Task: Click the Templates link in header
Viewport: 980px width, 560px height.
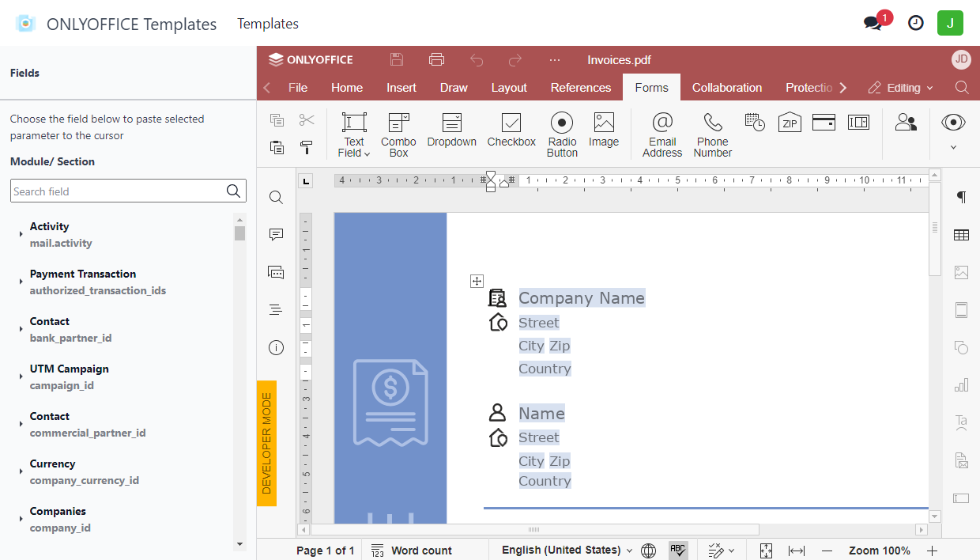Action: click(268, 24)
